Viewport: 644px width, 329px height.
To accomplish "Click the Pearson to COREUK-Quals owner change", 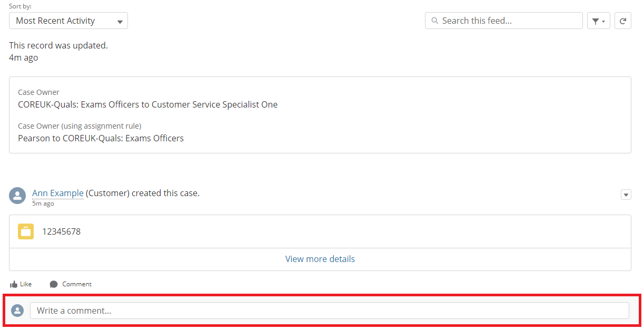I will point(101,138).
